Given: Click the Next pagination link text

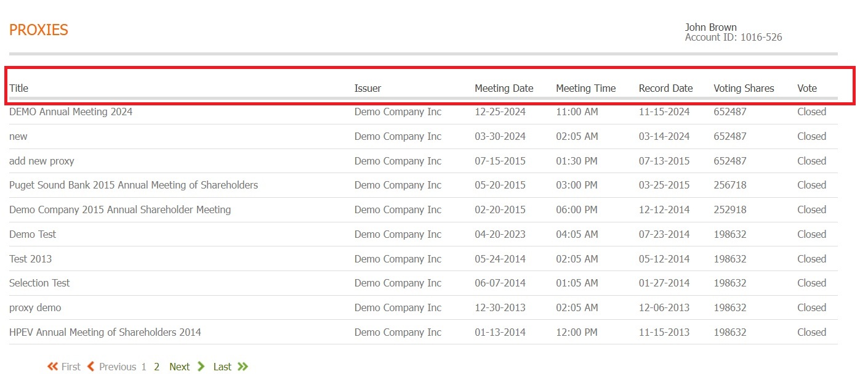Looking at the screenshot, I should [x=179, y=367].
